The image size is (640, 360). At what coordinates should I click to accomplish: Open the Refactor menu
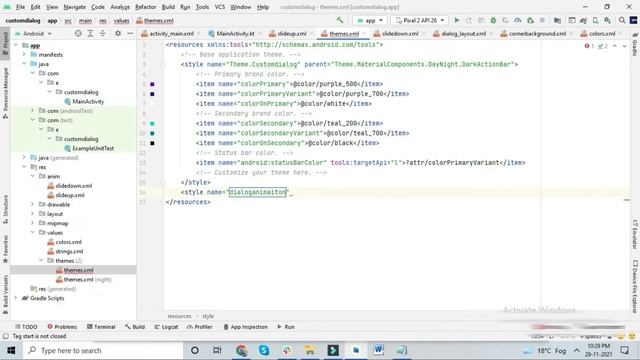146,7
